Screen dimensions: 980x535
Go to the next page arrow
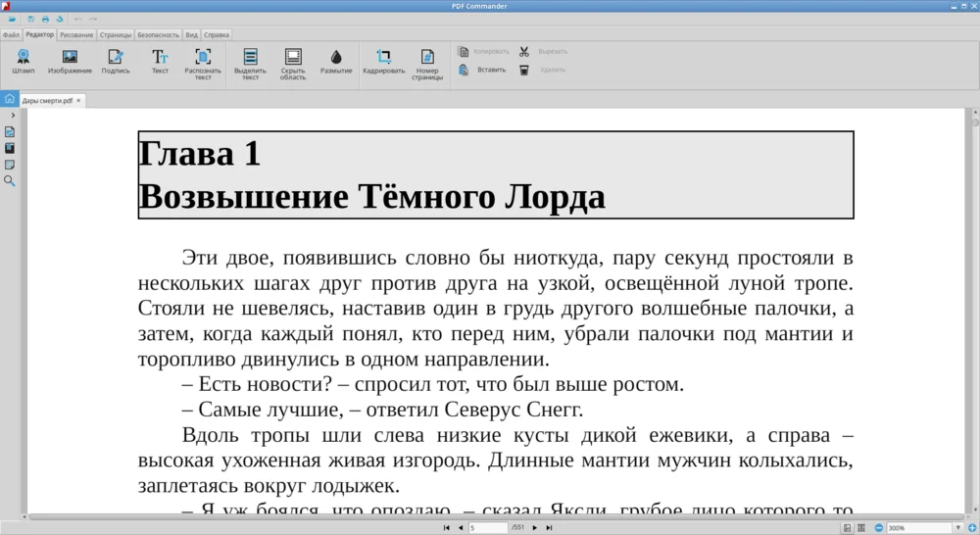tap(536, 528)
